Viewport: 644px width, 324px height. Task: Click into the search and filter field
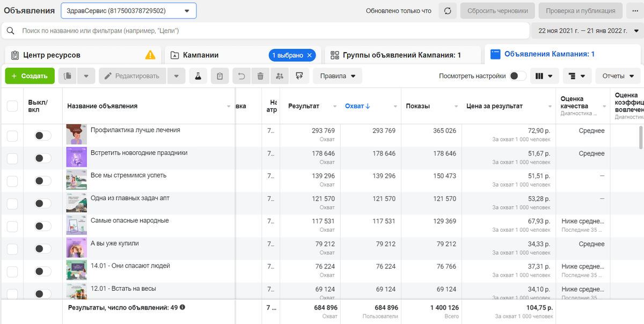[266, 31]
